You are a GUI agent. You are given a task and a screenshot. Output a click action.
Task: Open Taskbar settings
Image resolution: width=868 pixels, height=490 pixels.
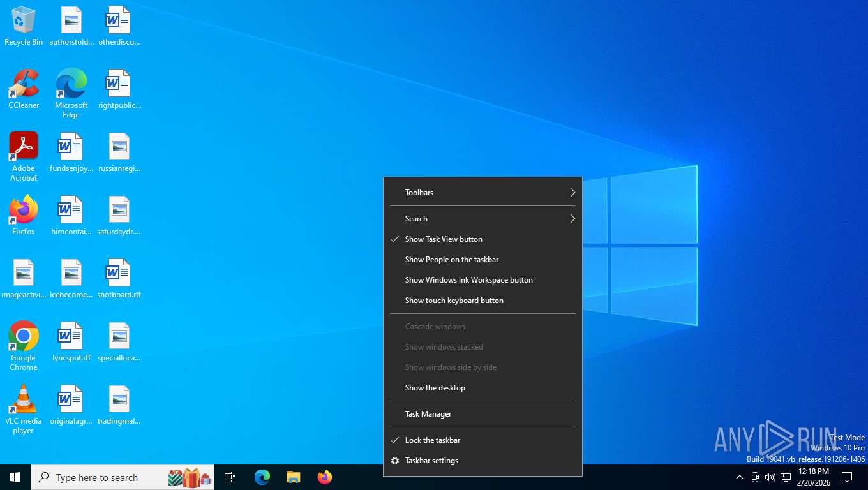(x=431, y=461)
